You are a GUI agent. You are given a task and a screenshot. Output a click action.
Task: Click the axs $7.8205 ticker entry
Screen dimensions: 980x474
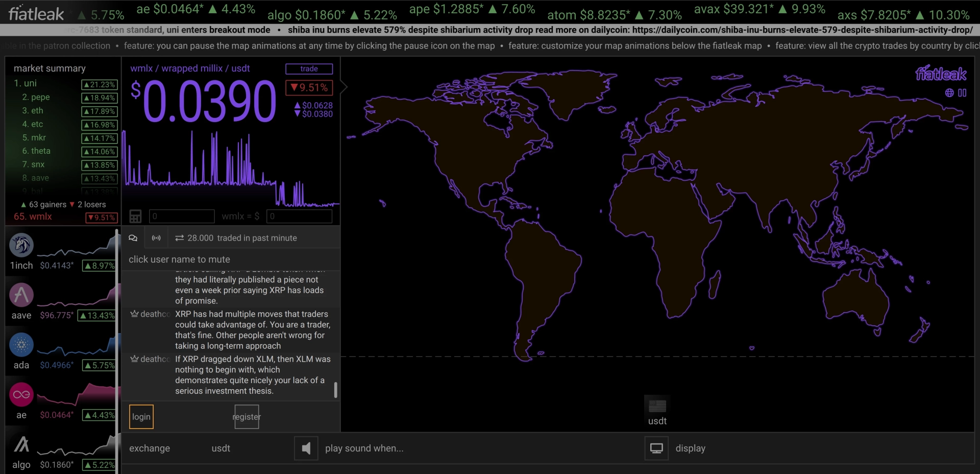coord(903,15)
